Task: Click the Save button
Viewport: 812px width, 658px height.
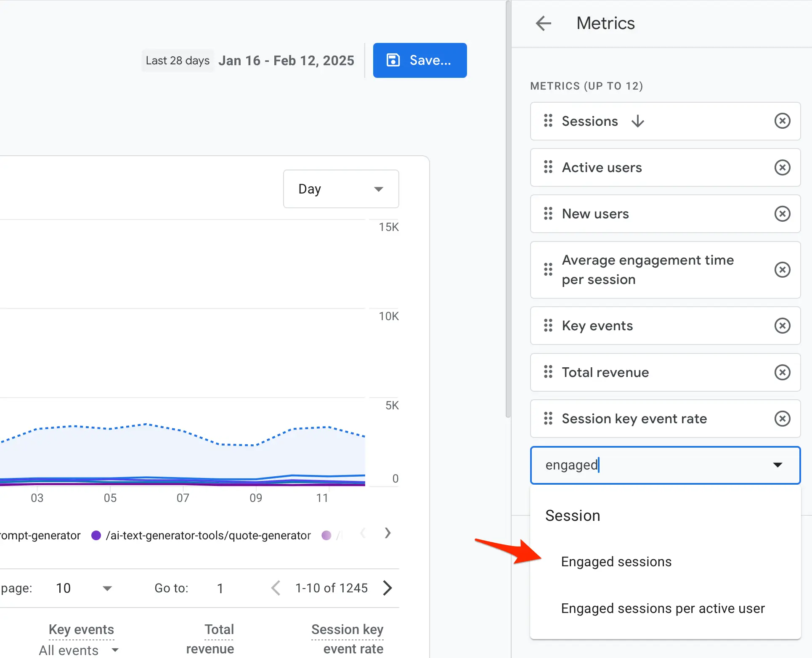Action: [419, 60]
